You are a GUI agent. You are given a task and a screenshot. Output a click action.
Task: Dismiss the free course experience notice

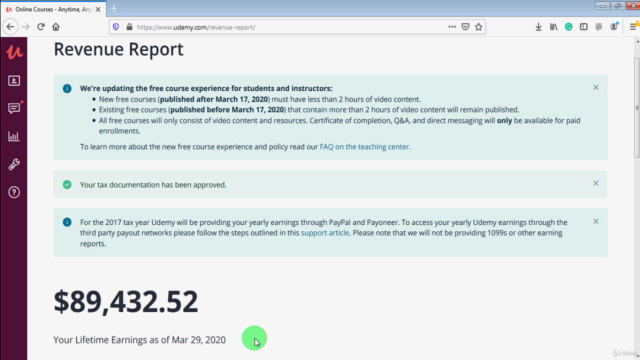pyautogui.click(x=596, y=87)
